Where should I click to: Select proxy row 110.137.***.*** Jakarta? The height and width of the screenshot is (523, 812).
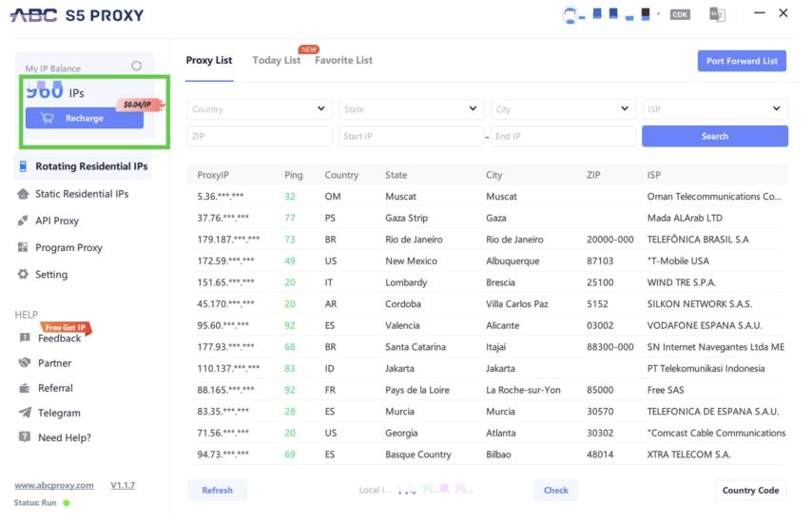click(x=488, y=369)
